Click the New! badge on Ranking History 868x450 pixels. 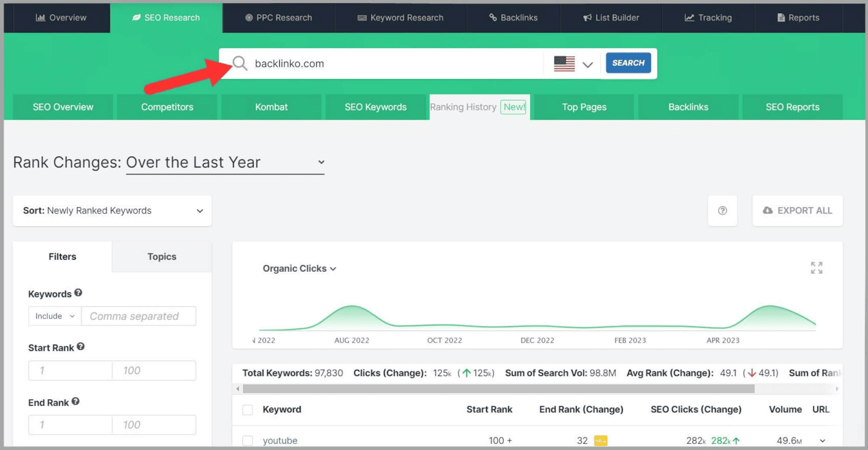514,107
